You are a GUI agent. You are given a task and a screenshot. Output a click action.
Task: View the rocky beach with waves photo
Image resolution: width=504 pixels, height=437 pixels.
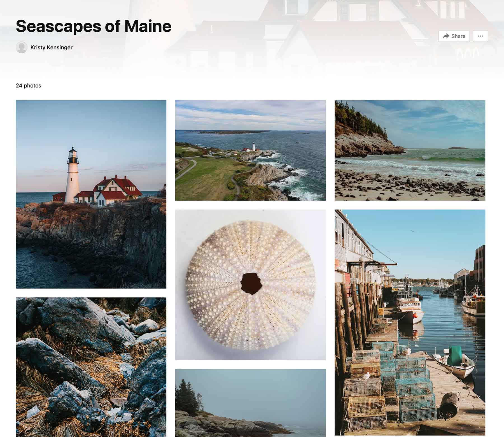[410, 150]
